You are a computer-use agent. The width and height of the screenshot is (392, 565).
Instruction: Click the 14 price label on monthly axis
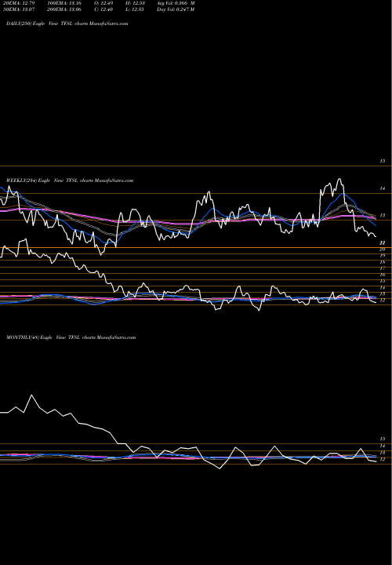[x=383, y=446]
